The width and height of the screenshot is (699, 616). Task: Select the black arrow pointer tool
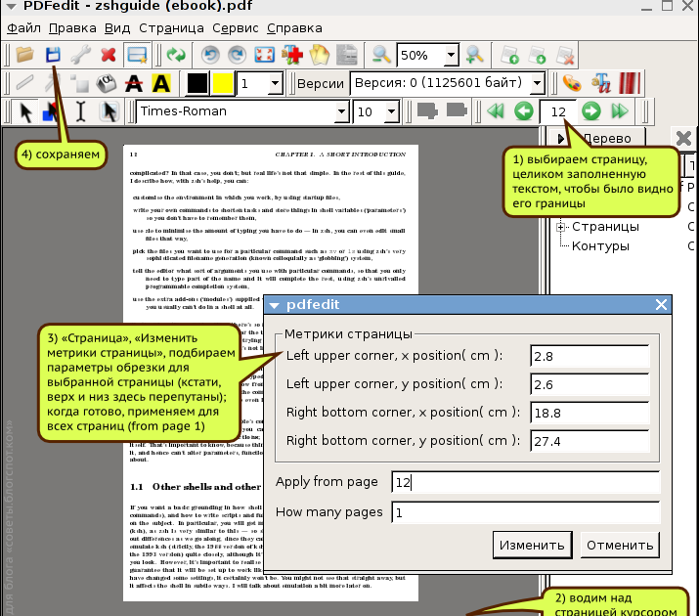click(25, 111)
